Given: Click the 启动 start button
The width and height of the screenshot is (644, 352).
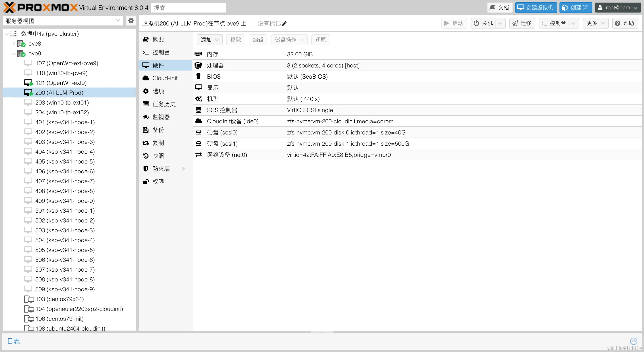Looking at the screenshot, I should pos(454,23).
